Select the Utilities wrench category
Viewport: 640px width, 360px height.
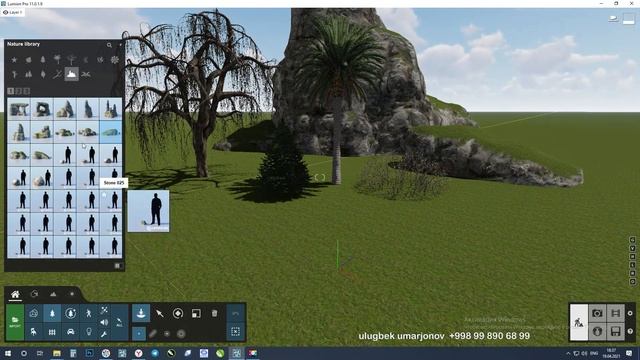coord(104,334)
